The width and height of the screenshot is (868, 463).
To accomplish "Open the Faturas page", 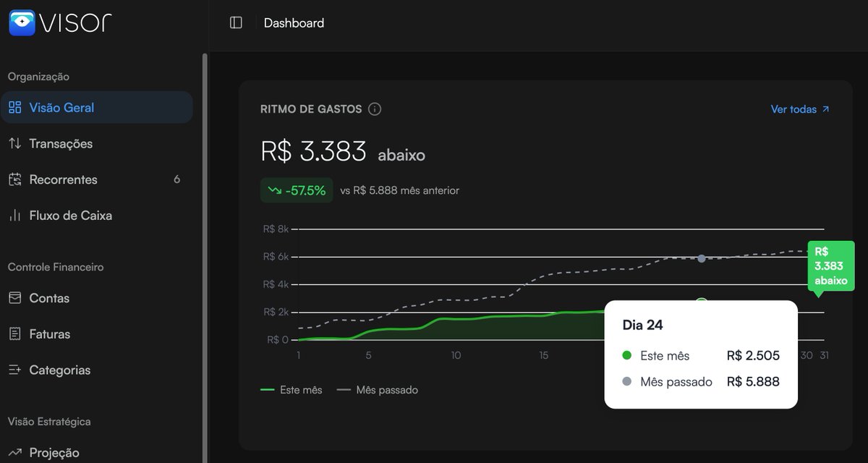I will (x=97, y=334).
